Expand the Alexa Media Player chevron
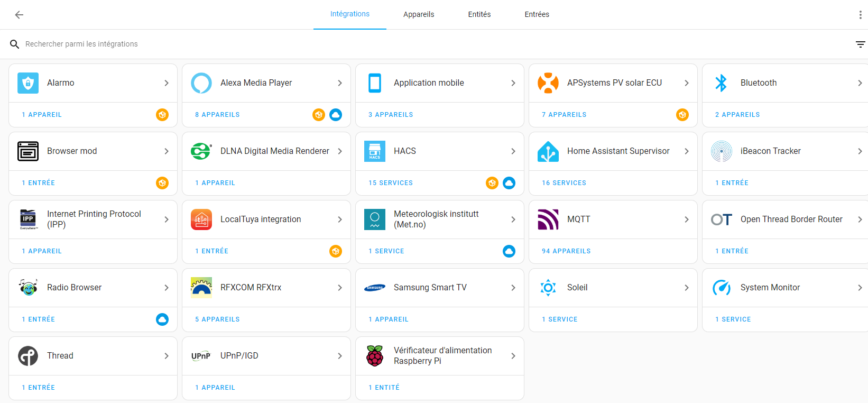Viewport: 868px width, 403px height. tap(340, 83)
